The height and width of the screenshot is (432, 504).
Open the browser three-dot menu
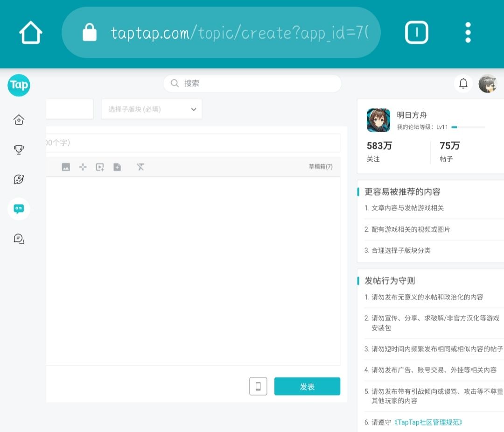468,32
